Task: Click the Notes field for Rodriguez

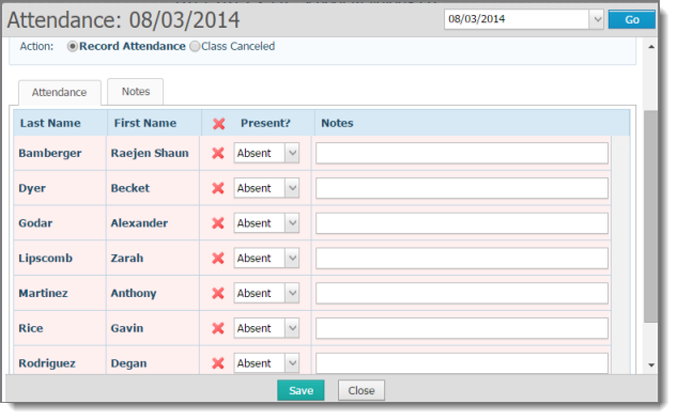Action: (x=462, y=363)
